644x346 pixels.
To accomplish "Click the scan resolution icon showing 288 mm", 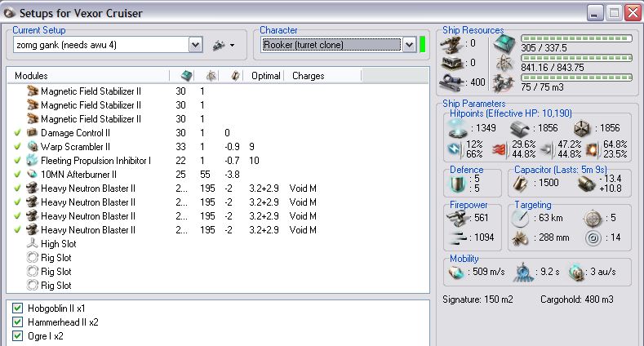I will [520, 237].
